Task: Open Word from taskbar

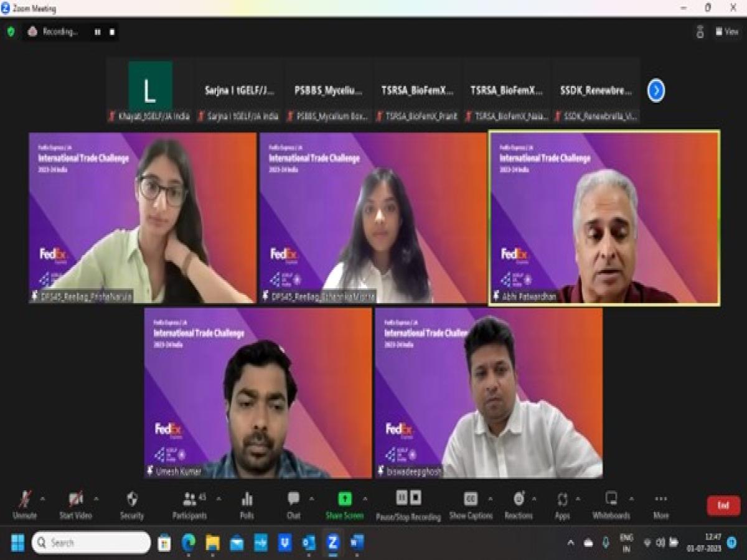Action: pos(357,543)
